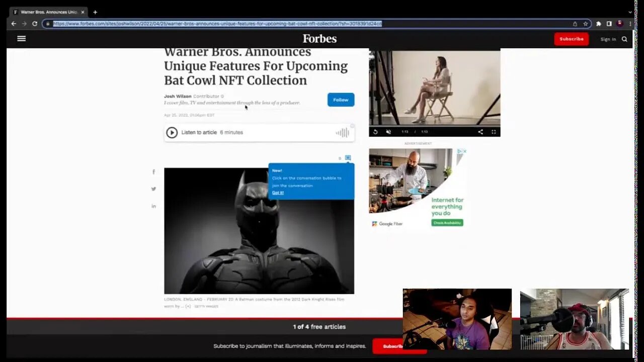The height and width of the screenshot is (362, 644).
Task: Share article on Facebook
Action: 153,172
